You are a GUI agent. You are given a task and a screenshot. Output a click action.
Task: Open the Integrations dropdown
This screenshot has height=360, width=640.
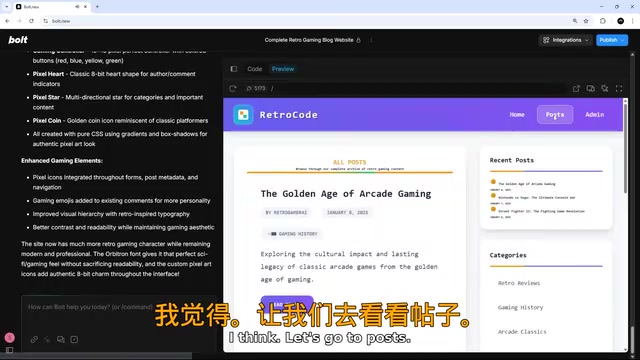(x=566, y=40)
